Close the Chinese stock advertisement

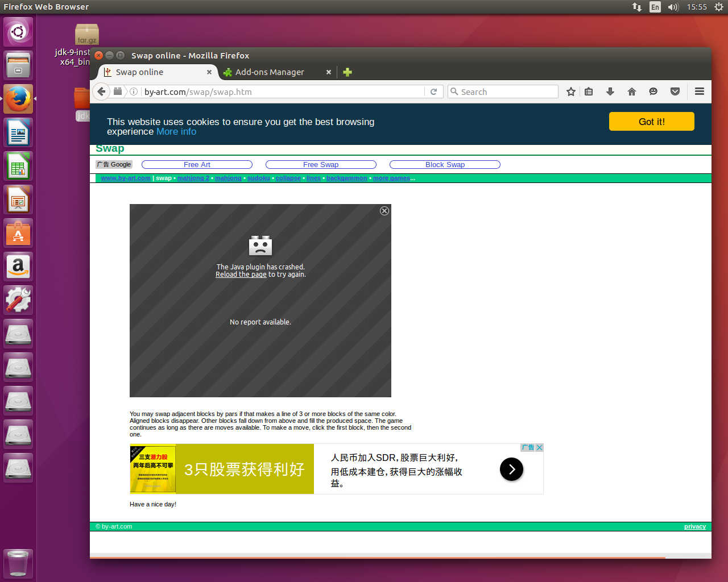point(540,448)
